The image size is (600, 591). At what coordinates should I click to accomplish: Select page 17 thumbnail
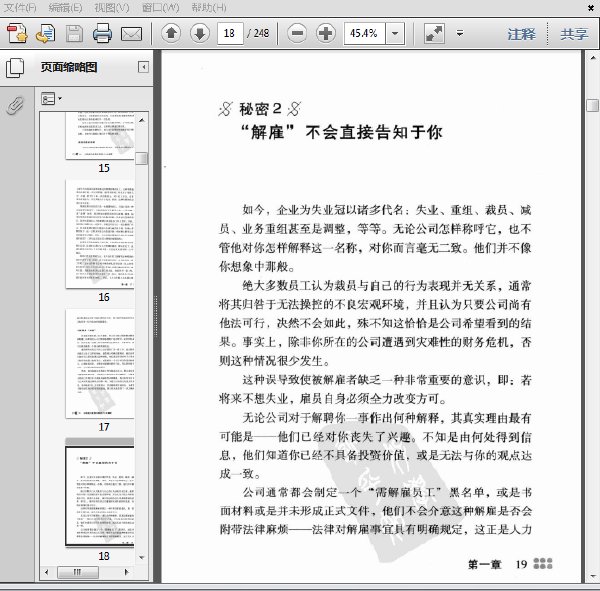(100, 364)
